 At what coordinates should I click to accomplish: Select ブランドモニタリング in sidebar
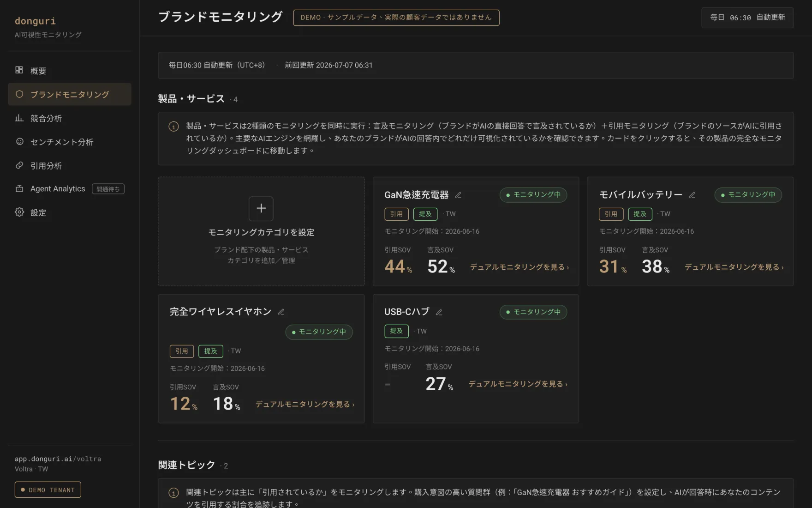70,94
